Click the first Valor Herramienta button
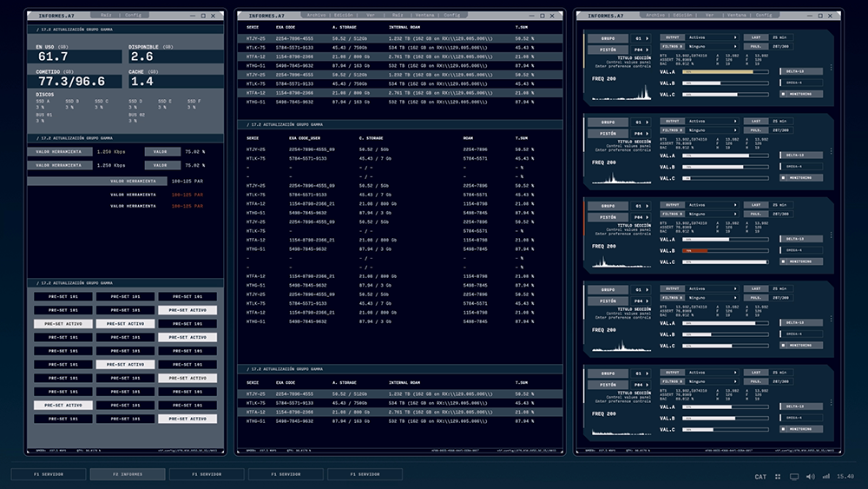This screenshot has height=489, width=868. point(59,151)
